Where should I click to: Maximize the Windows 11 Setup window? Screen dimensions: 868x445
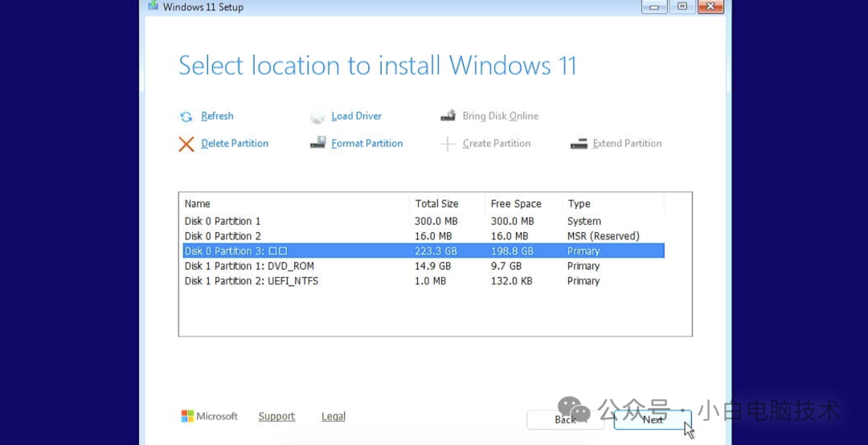tap(682, 6)
